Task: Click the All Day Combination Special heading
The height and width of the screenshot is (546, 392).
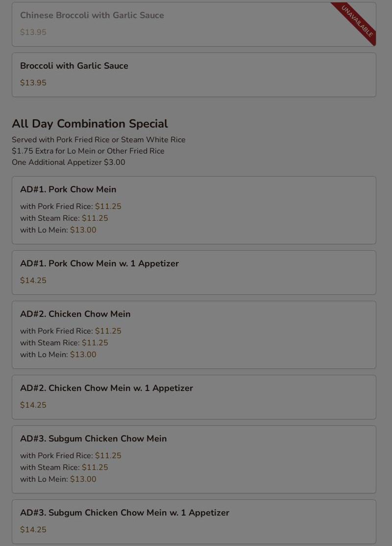Action: 90,124
